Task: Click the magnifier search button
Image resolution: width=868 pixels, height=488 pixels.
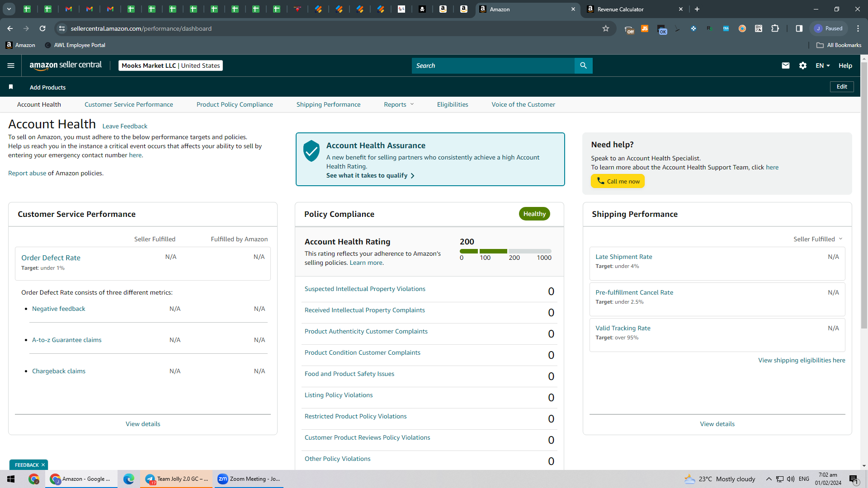Action: pos(583,66)
